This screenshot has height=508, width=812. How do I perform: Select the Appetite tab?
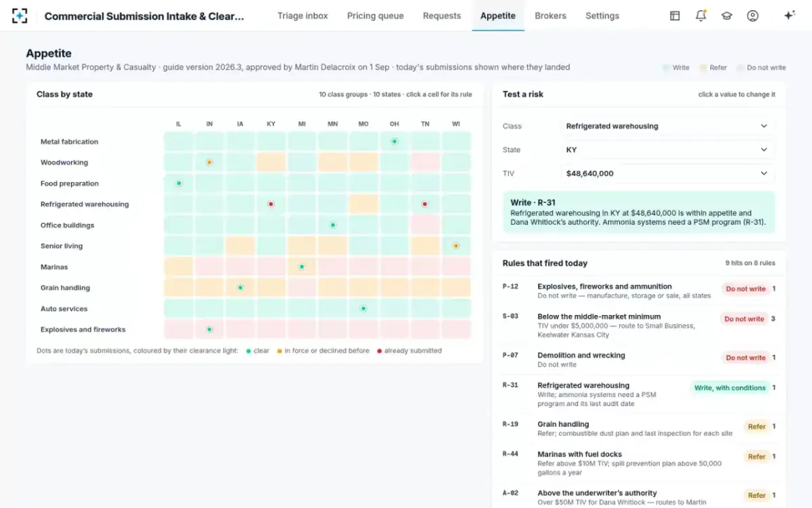(498, 16)
